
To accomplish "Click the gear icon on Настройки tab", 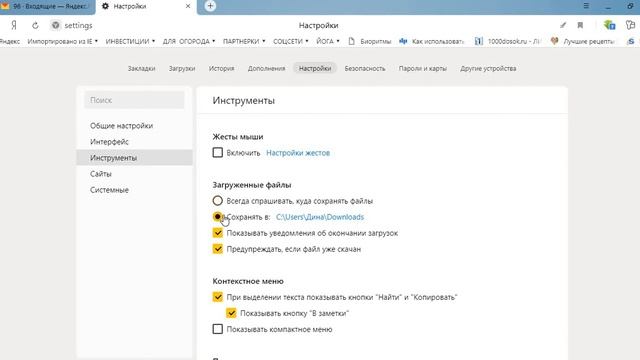I will pos(105,6).
